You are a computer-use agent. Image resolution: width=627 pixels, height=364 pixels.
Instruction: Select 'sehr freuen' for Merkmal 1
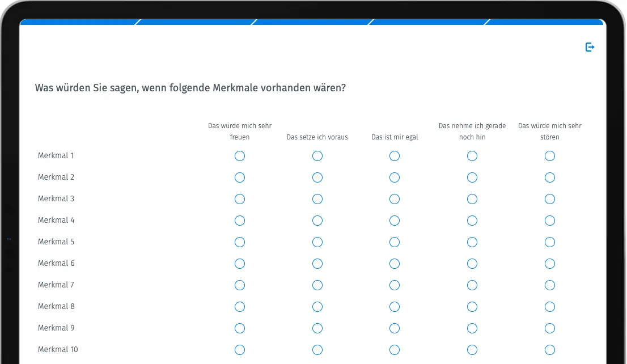pyautogui.click(x=240, y=156)
